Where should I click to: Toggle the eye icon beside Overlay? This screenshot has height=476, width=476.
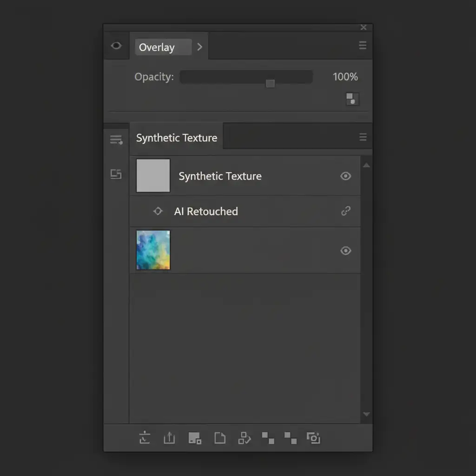pos(116,46)
